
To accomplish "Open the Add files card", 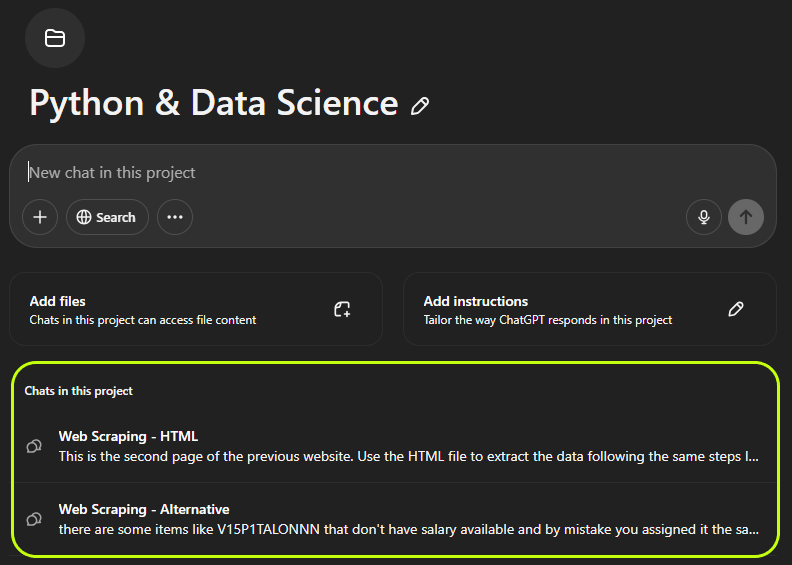I will pos(196,309).
